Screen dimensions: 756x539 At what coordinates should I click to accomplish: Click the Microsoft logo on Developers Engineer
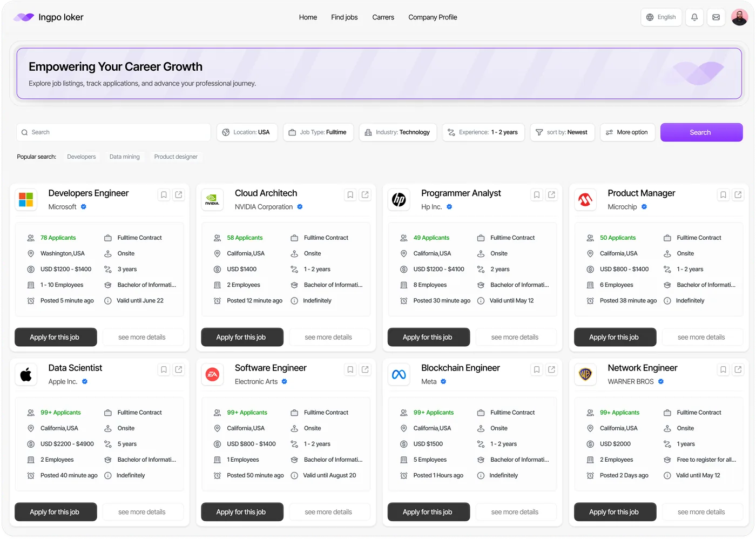[x=26, y=200]
